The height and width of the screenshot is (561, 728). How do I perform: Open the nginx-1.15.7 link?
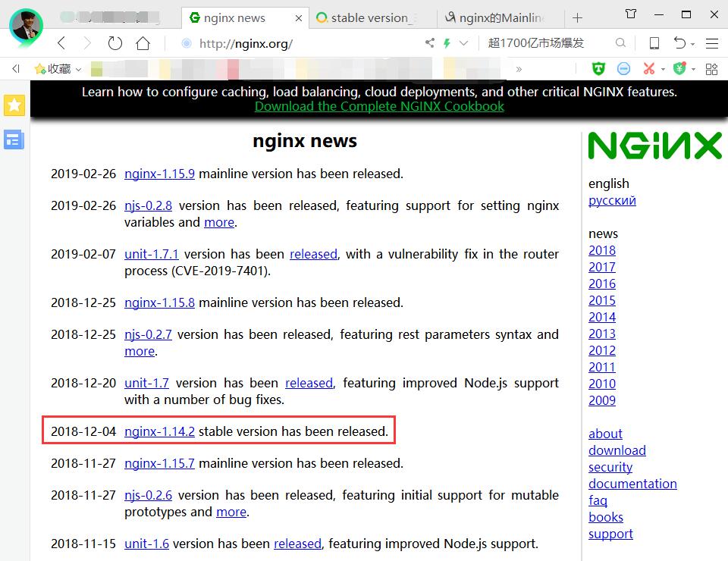(159, 463)
